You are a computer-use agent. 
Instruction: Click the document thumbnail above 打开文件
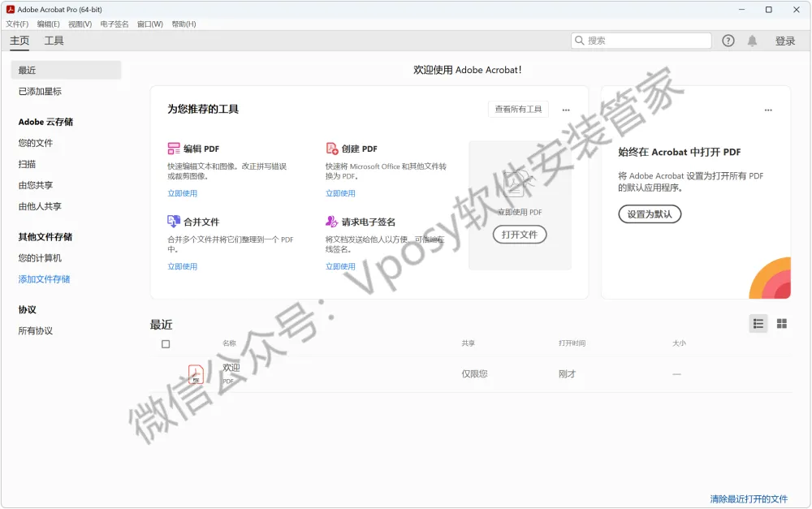point(518,182)
